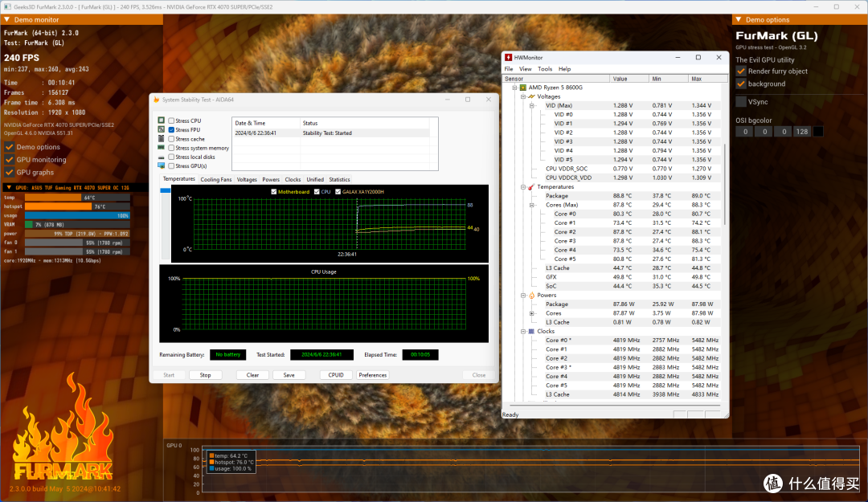Open the Tools menu in HWMonitor

(x=545, y=68)
